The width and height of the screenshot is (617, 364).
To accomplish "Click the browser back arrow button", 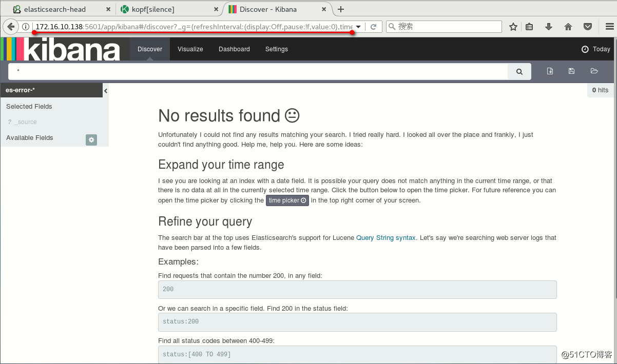I will tap(11, 27).
